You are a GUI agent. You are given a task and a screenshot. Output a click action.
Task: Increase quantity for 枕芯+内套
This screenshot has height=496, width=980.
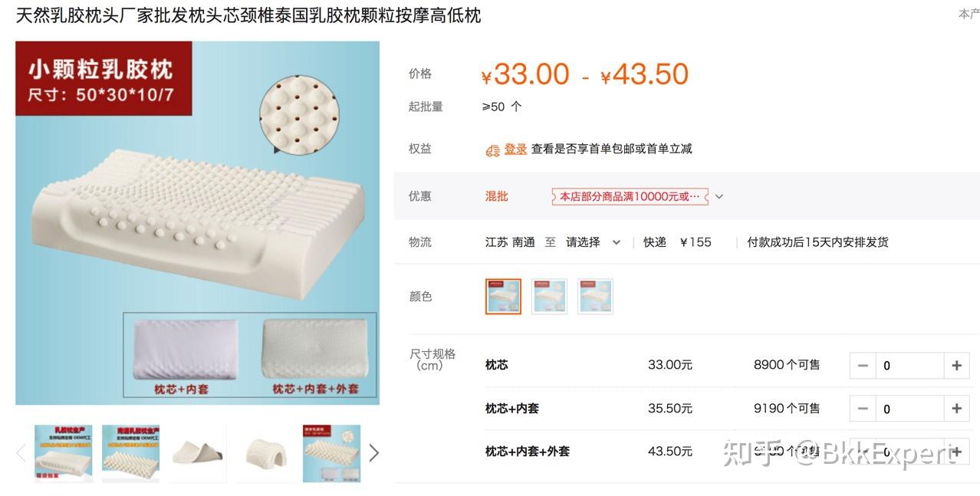coord(955,409)
